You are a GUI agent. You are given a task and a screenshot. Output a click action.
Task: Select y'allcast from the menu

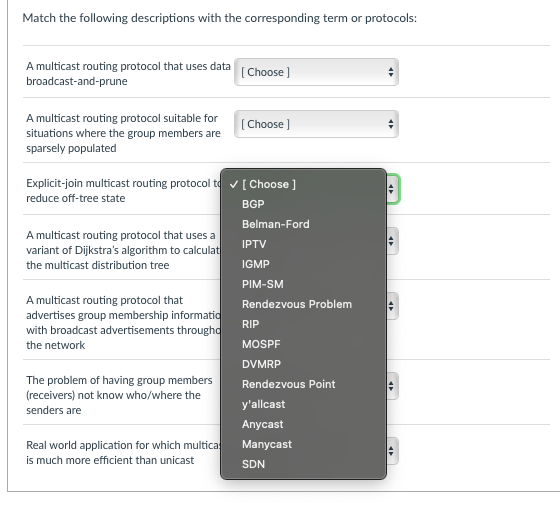point(303,404)
